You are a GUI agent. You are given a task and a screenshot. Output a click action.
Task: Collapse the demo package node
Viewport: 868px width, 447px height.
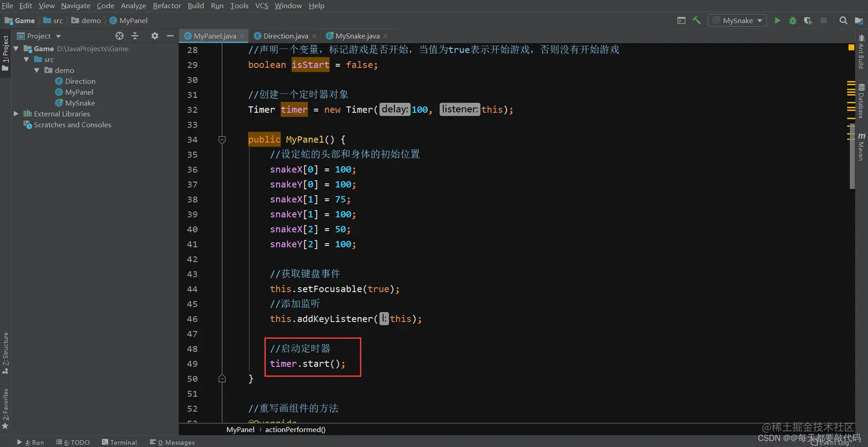[37, 71]
